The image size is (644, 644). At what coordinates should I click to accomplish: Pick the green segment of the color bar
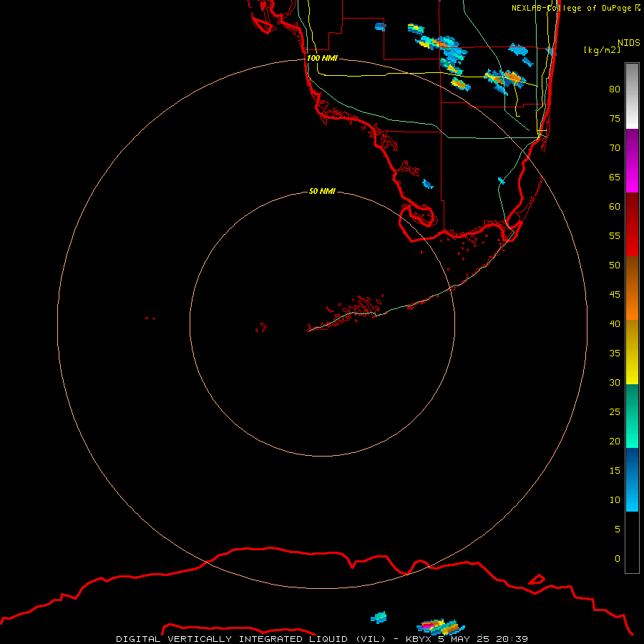632,416
